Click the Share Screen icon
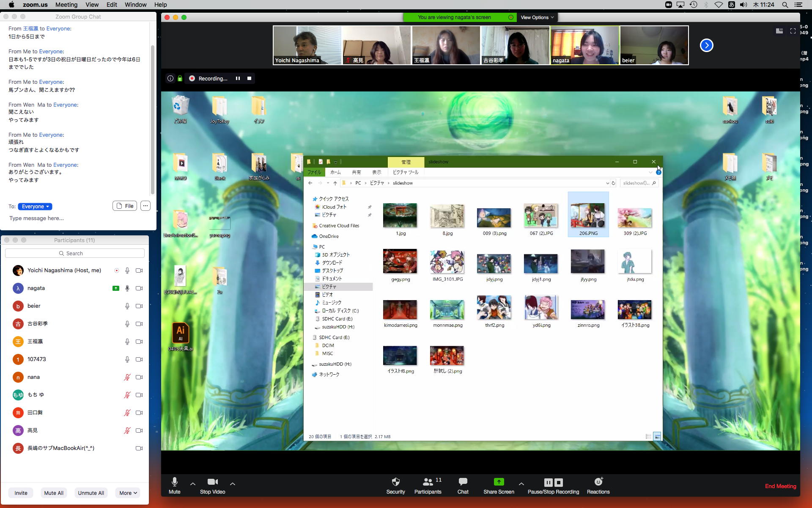The width and height of the screenshot is (812, 508). 499,482
